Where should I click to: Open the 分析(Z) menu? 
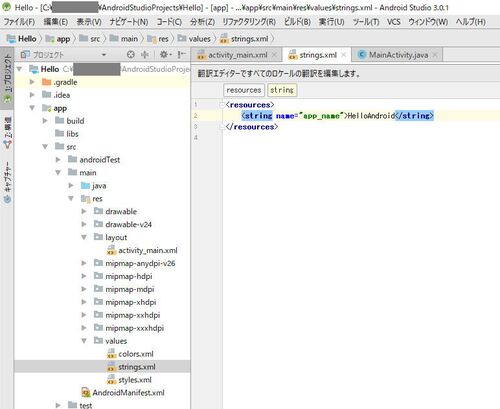[202, 22]
